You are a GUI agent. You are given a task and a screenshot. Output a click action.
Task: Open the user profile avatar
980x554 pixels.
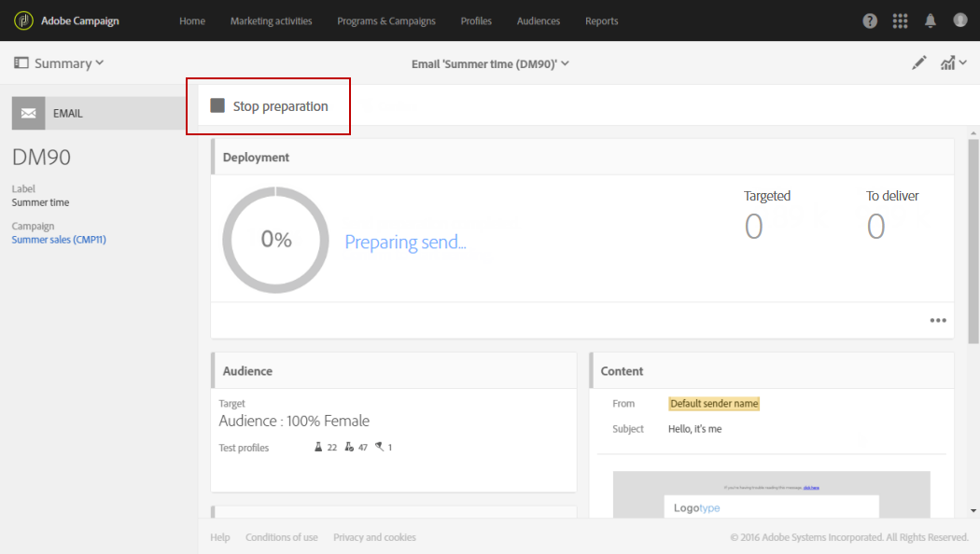pos(960,20)
